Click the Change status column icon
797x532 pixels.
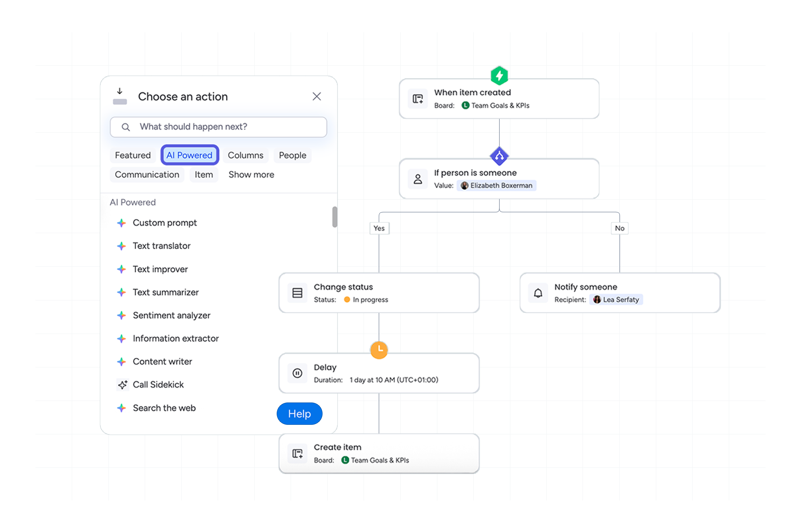[x=297, y=293]
